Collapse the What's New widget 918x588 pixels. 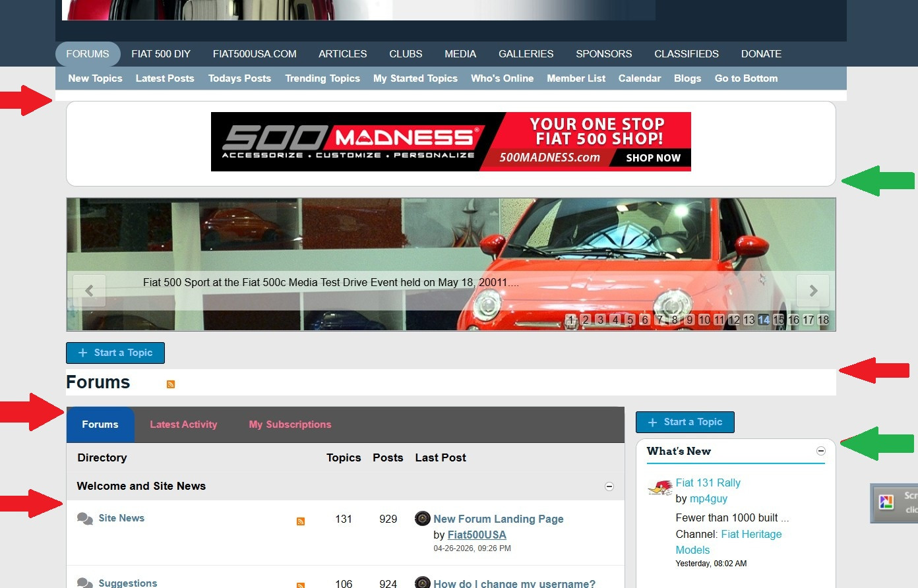[821, 451]
